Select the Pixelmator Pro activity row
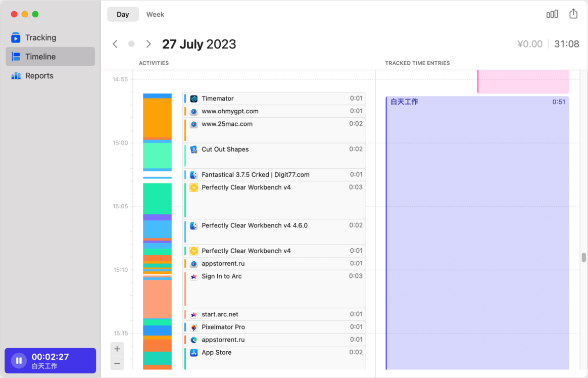Screen dimensions: 588x378 (274, 327)
